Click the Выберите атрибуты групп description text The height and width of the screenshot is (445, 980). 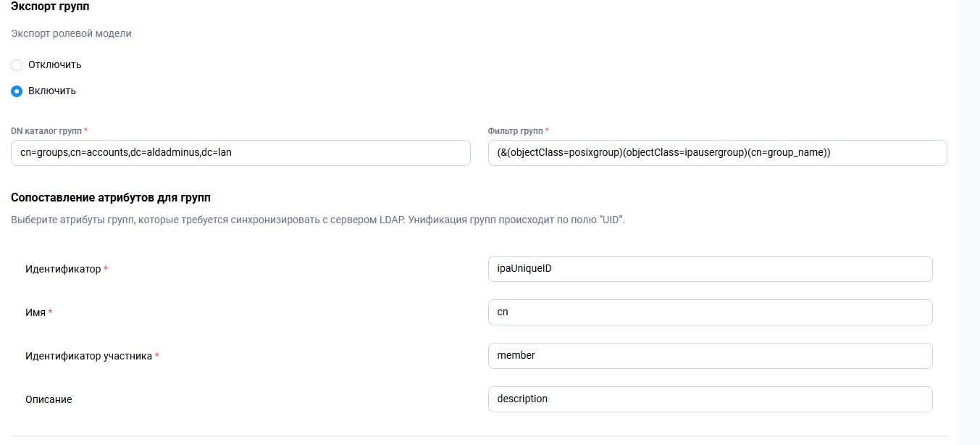318,220
